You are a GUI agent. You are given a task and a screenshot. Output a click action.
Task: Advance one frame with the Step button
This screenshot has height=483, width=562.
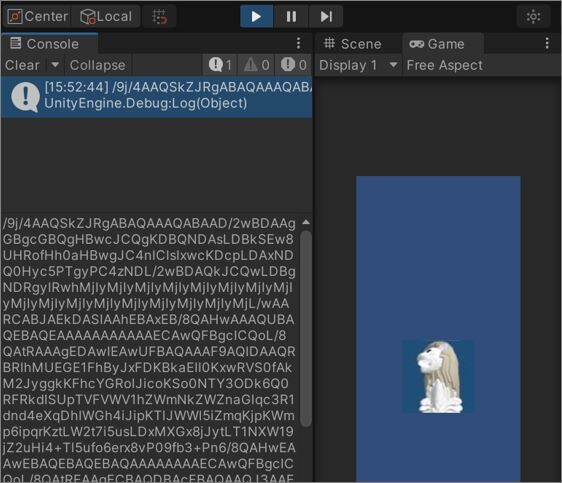(326, 16)
